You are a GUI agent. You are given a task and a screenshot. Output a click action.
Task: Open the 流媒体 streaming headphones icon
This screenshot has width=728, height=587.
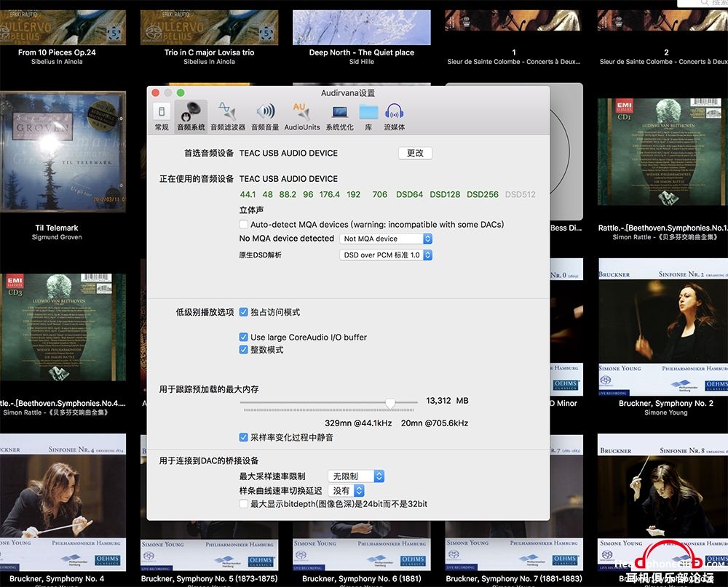pos(394,116)
